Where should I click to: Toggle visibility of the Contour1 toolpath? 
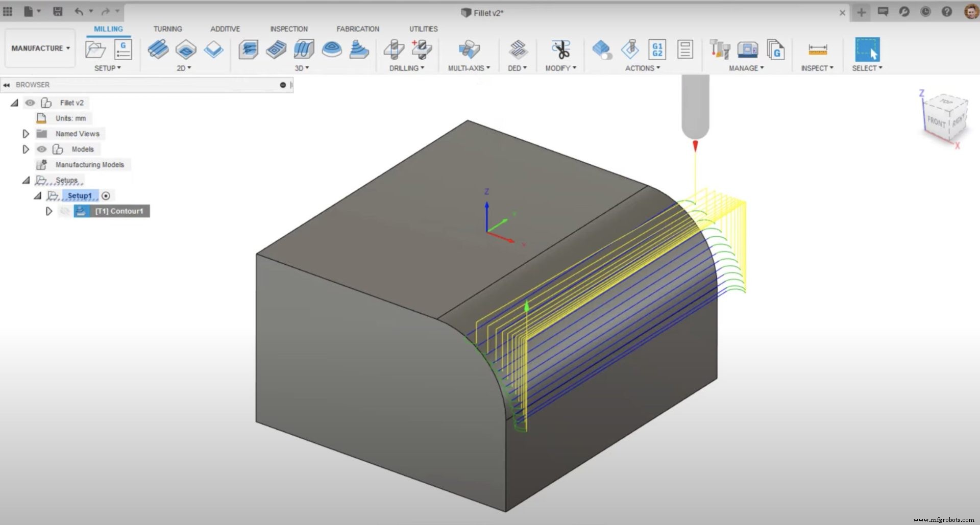click(x=65, y=211)
